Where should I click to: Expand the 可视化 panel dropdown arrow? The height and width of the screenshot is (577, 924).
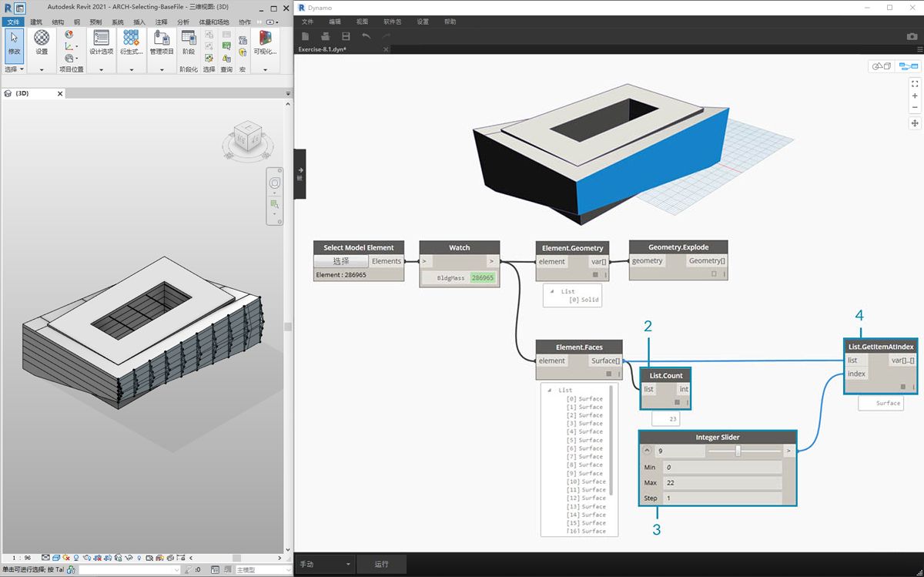pyautogui.click(x=265, y=69)
